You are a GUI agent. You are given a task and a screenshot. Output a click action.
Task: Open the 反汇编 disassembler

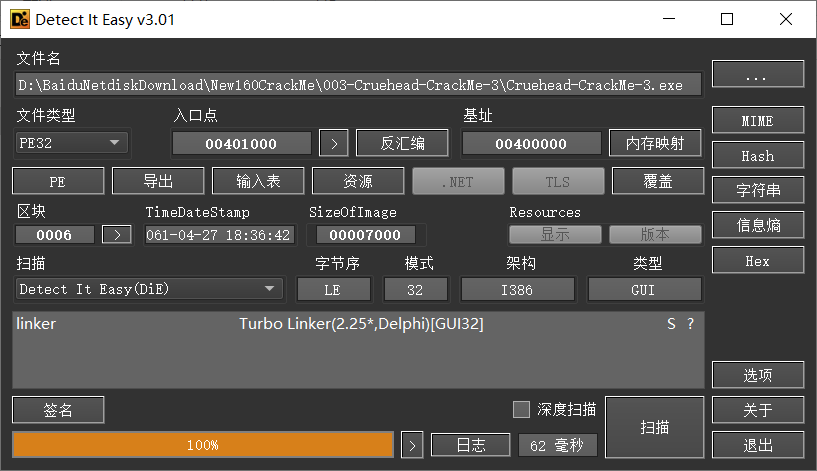point(402,143)
